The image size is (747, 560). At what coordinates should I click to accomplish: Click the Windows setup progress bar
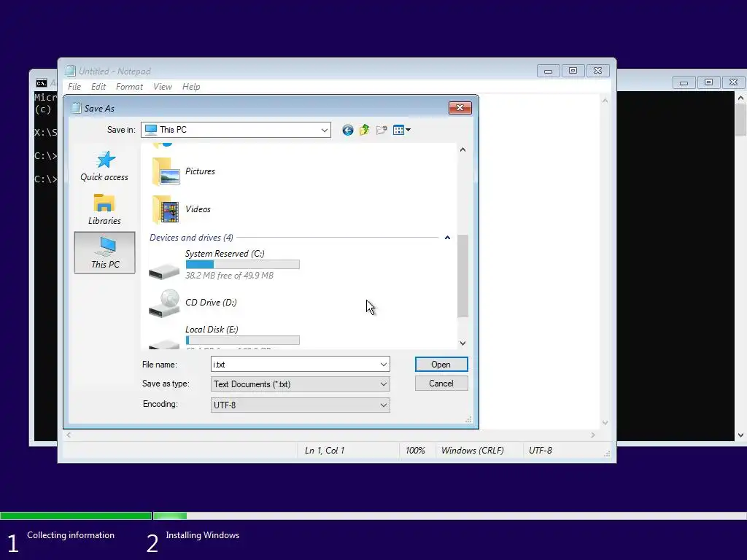point(373,516)
